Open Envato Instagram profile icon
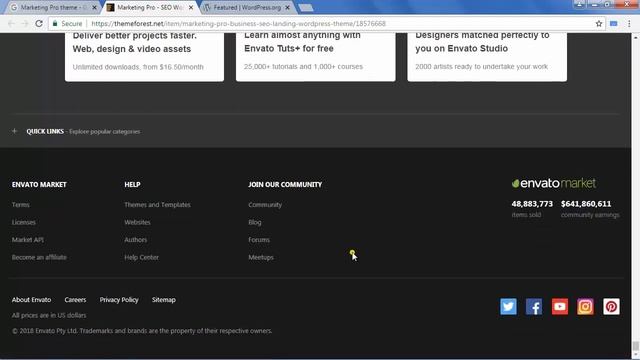Image resolution: width=640 pixels, height=360 pixels. click(585, 307)
